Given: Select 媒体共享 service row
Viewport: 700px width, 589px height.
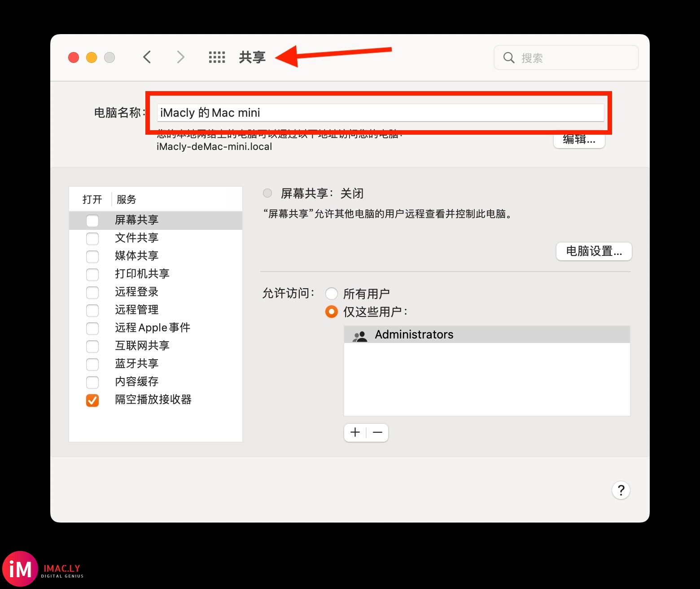Looking at the screenshot, I should (156, 256).
